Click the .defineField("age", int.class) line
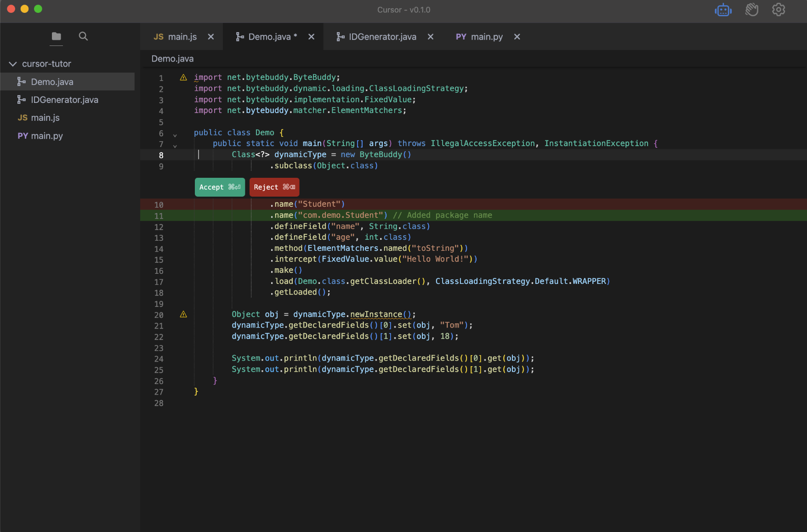807x532 pixels. click(341, 237)
